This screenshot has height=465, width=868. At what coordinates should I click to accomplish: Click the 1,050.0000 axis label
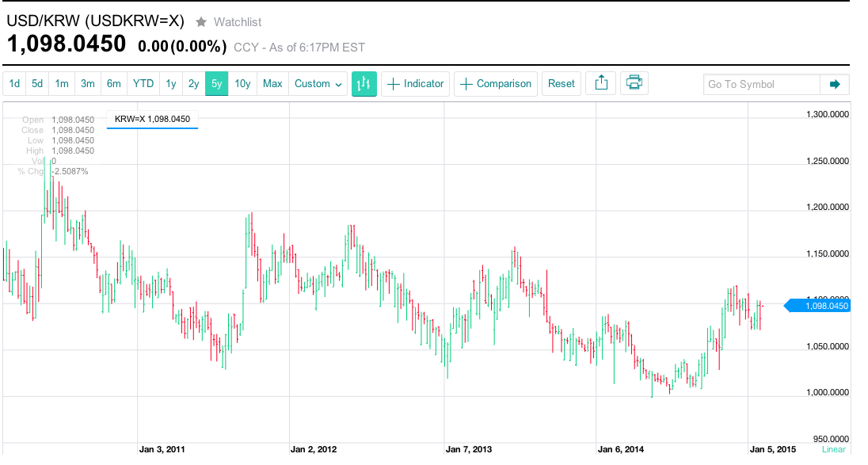point(827,346)
